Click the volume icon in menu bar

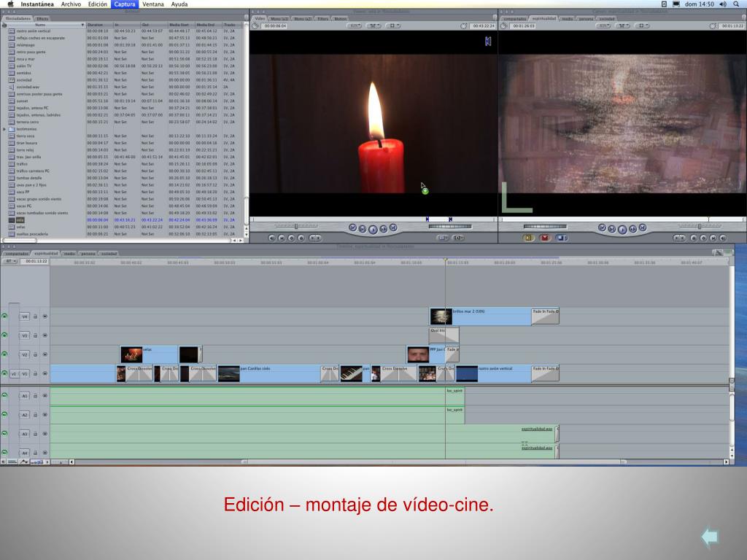pos(723,4)
